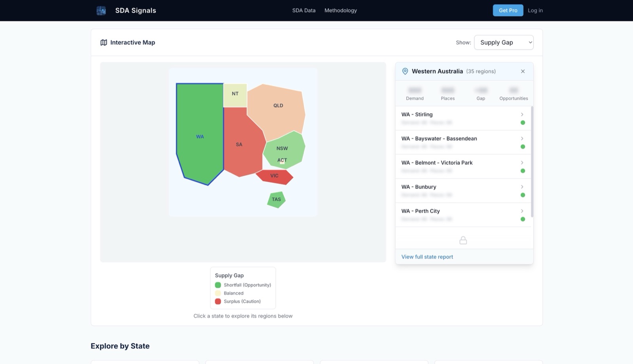633x364 pixels.
Task: Click the green status dot for WA - Perth City
Action: pyautogui.click(x=523, y=219)
